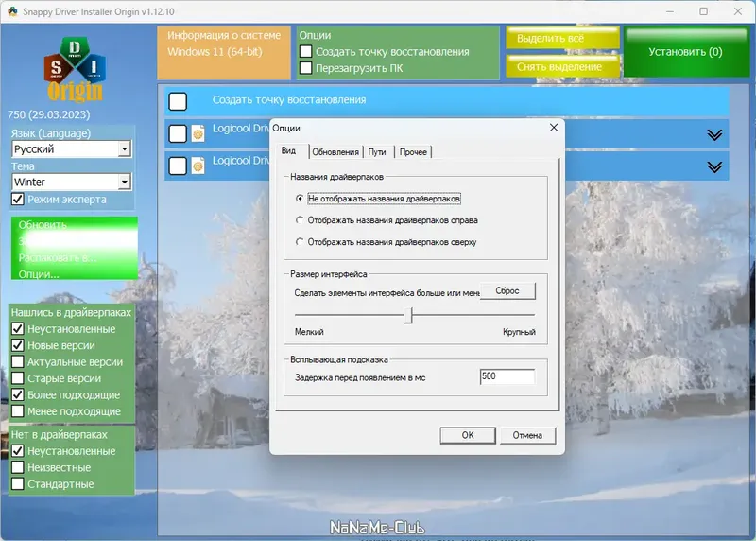The image size is (756, 541).
Task: Maximize the Snappy Driver Installer window
Action: (704, 11)
